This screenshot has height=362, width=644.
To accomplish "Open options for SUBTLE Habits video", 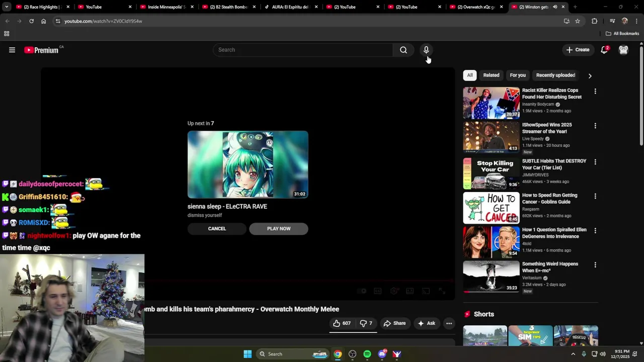I will pyautogui.click(x=595, y=162).
